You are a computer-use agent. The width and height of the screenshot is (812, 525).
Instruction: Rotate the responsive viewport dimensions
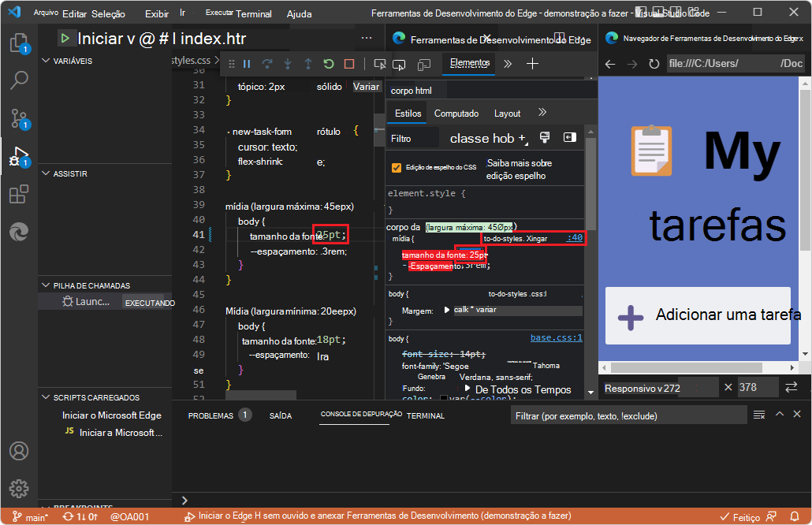click(791, 387)
